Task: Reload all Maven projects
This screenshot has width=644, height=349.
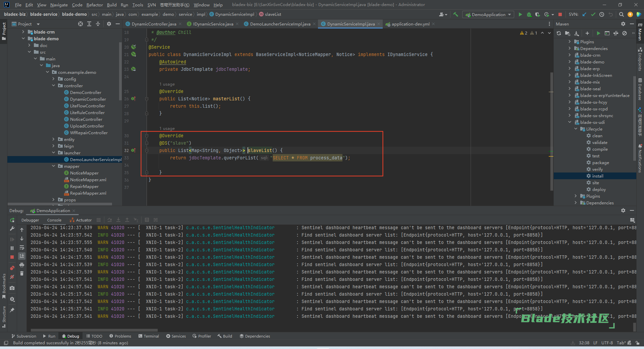Action: (559, 33)
